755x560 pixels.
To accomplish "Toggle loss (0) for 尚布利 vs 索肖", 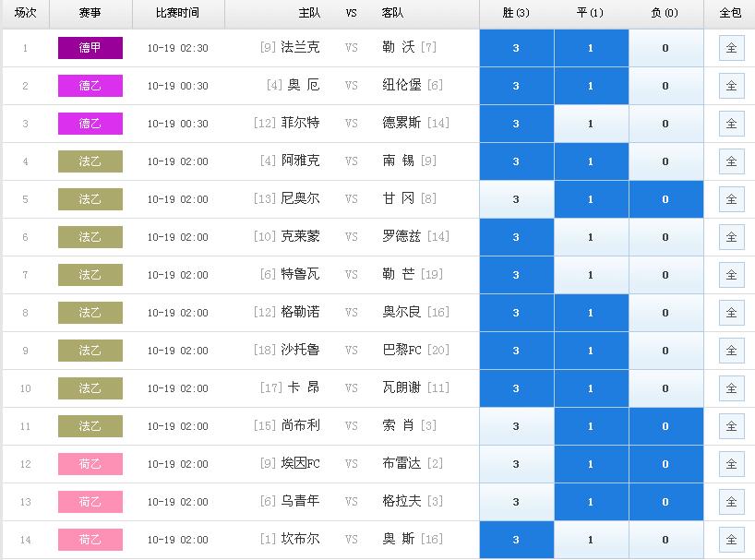I will (x=665, y=426).
